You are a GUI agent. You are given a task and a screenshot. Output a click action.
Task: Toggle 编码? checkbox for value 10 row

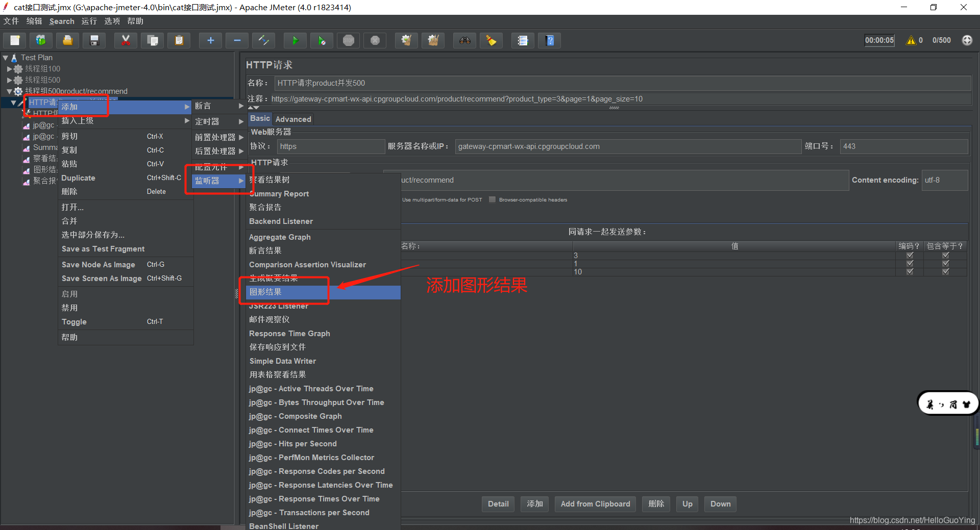tap(910, 271)
